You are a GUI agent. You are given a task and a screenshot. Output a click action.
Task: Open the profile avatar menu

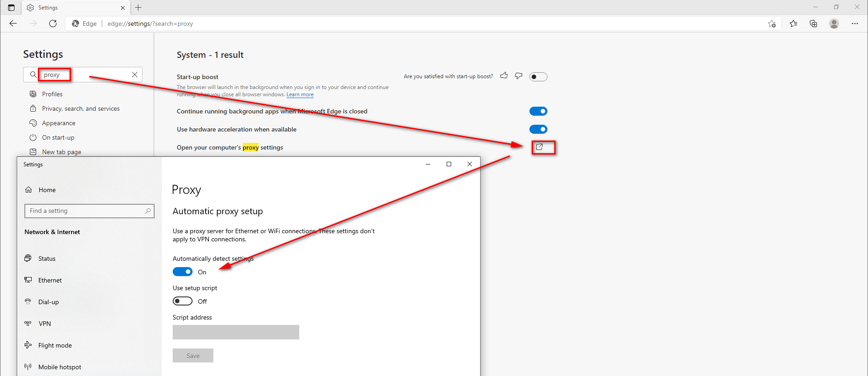[x=834, y=23]
